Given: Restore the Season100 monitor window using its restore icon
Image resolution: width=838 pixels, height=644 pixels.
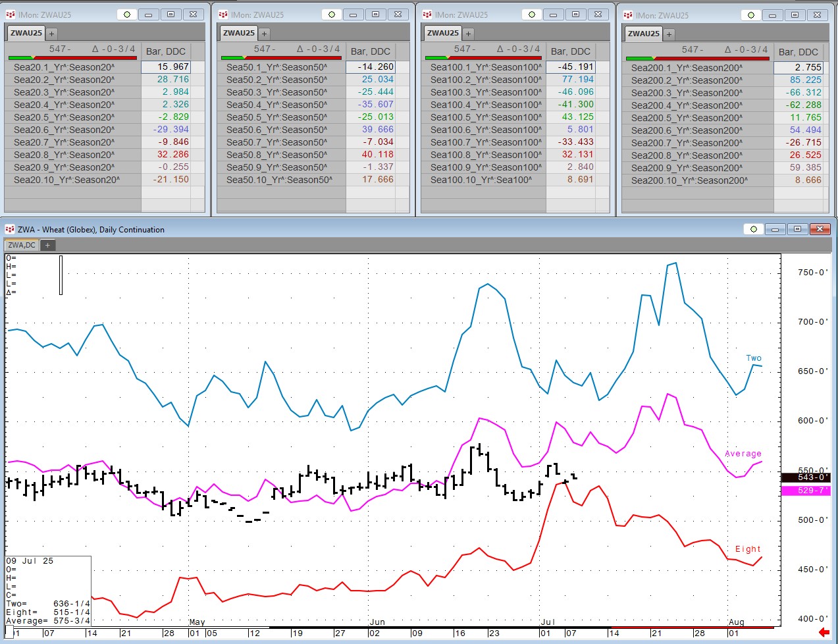Looking at the screenshot, I should point(575,14).
